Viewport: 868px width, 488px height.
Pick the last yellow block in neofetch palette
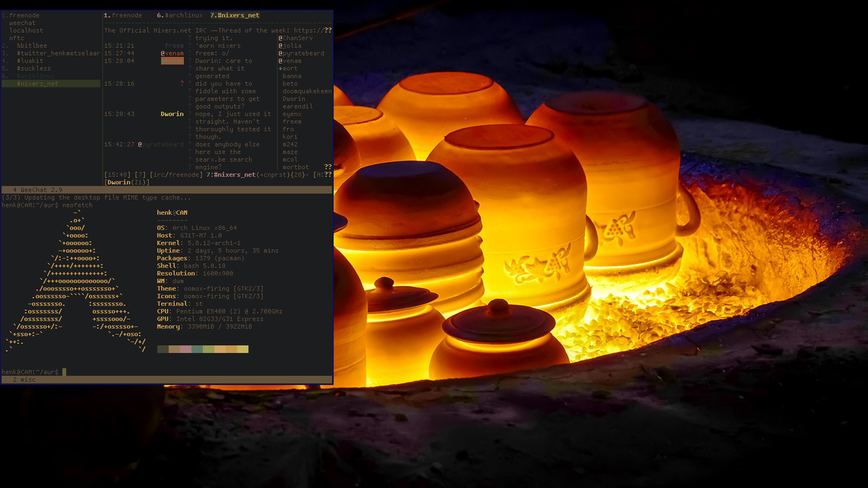[243, 349]
